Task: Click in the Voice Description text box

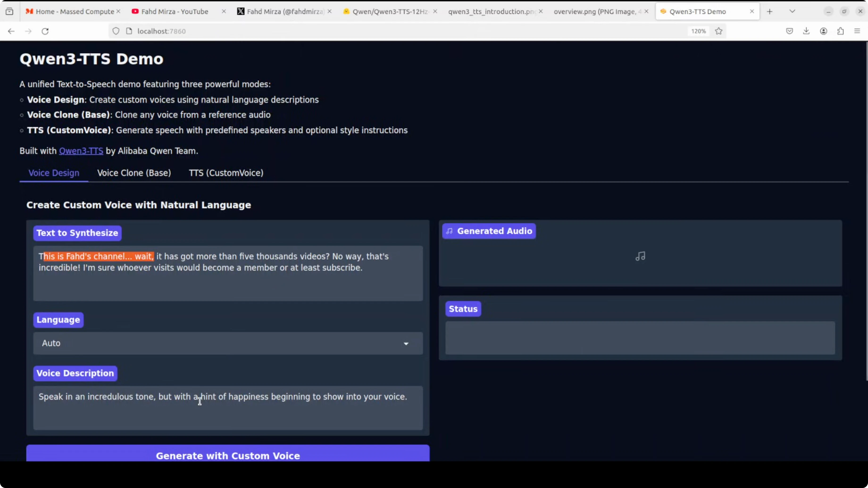Action: pos(228,408)
